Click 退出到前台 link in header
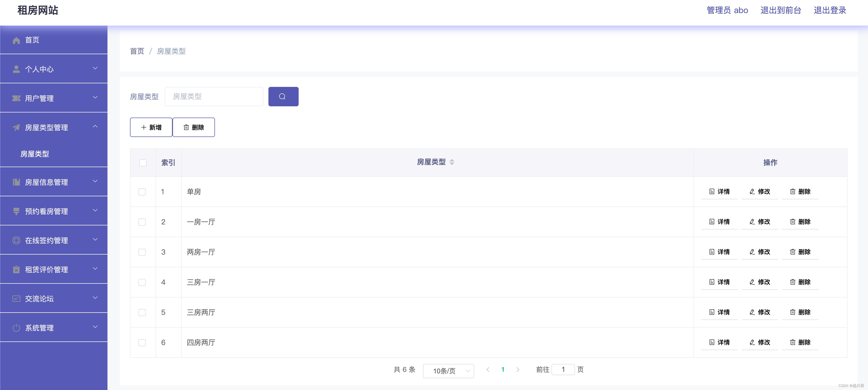The width and height of the screenshot is (868, 390). click(781, 10)
